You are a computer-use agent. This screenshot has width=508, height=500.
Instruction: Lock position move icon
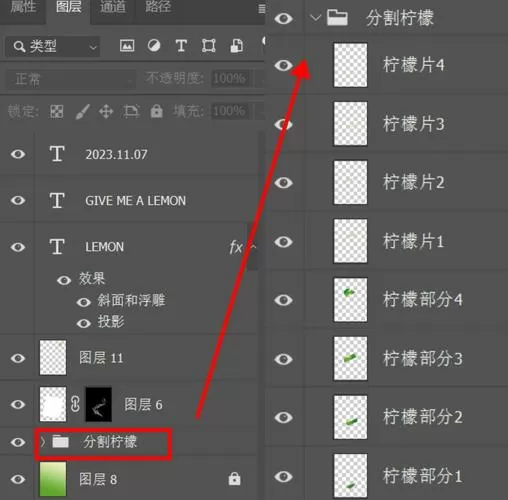(x=106, y=111)
